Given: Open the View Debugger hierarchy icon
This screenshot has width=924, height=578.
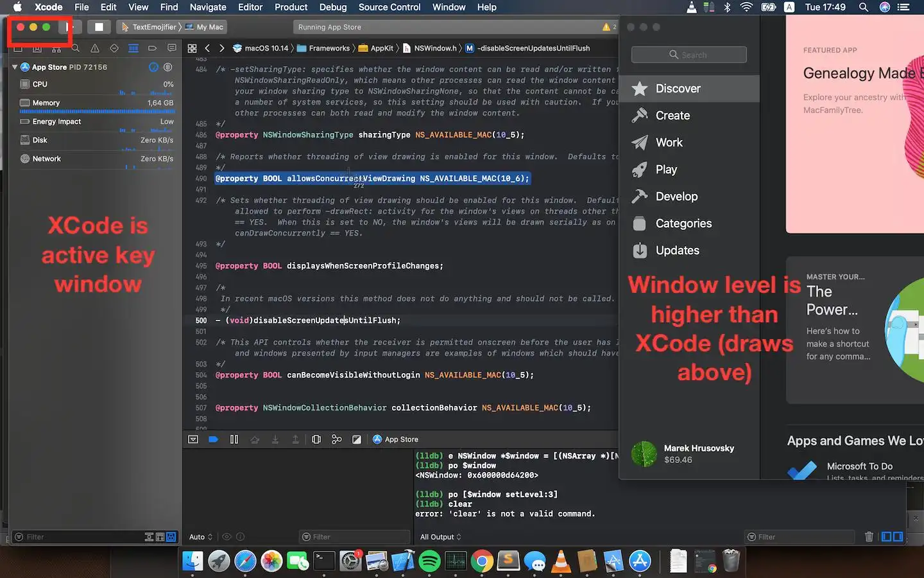Looking at the screenshot, I should point(316,439).
